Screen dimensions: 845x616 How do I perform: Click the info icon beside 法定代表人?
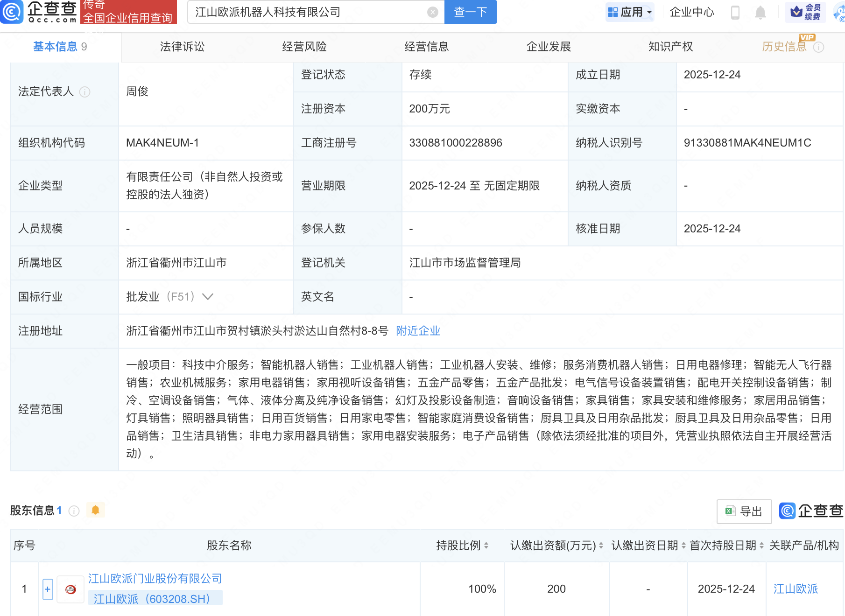(85, 92)
